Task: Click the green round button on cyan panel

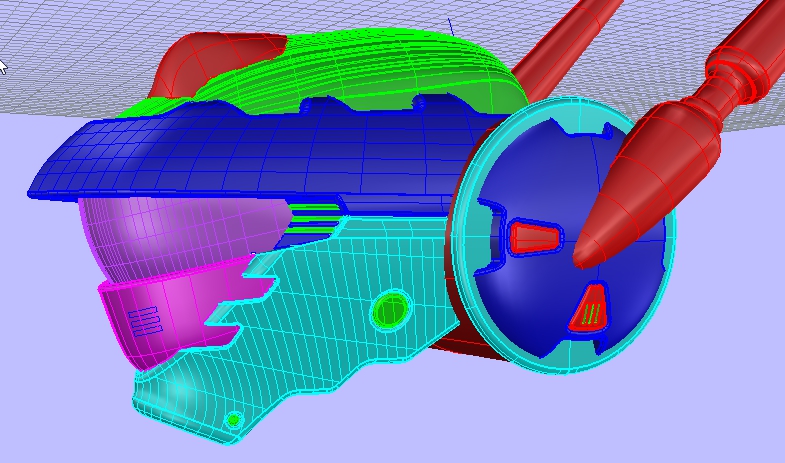Action: point(391,310)
